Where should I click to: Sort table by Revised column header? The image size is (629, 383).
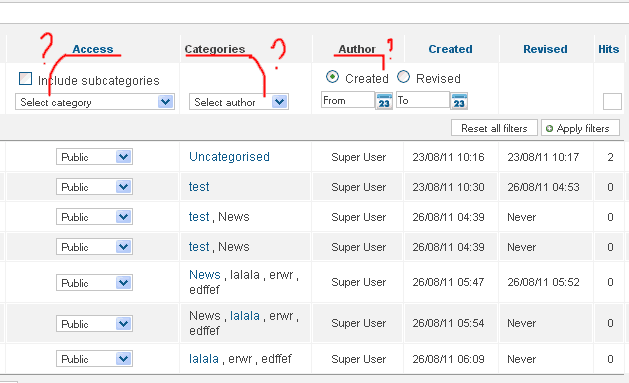[x=545, y=49]
